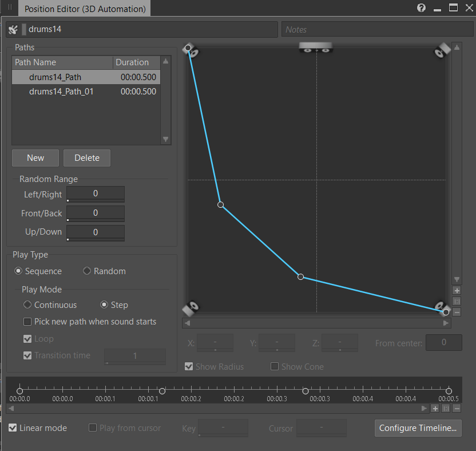This screenshot has width=476, height=451.
Task: Click graph horizontal scroll left arrow
Action: pos(187,323)
